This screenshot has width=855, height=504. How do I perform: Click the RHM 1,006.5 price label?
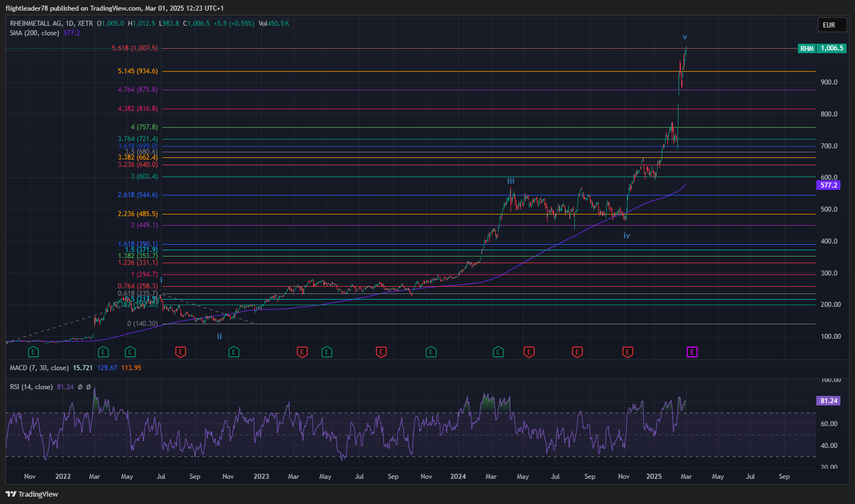[821, 48]
